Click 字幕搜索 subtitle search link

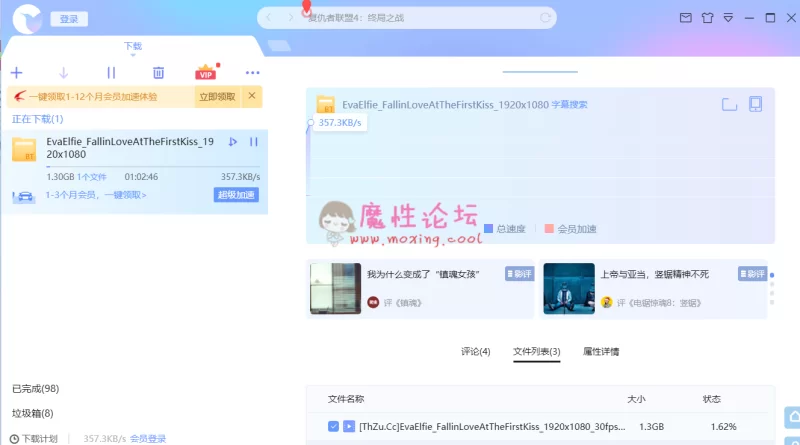point(569,105)
